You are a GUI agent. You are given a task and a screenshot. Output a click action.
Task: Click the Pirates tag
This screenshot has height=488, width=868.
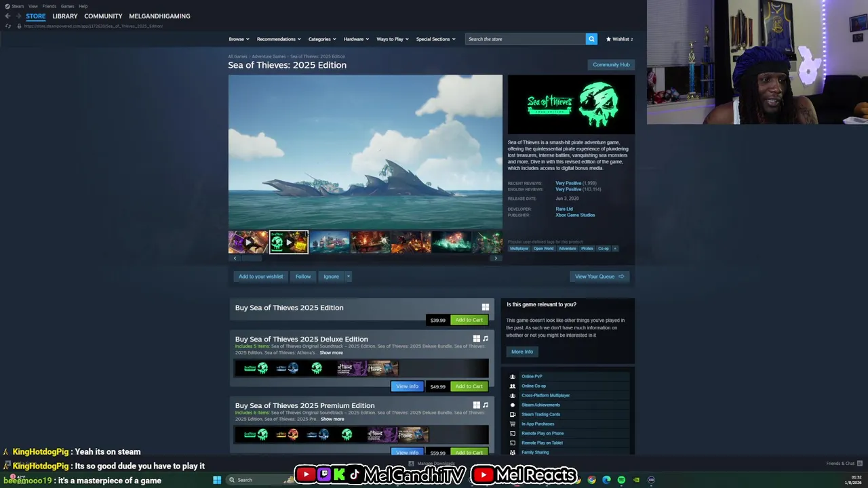pyautogui.click(x=587, y=248)
